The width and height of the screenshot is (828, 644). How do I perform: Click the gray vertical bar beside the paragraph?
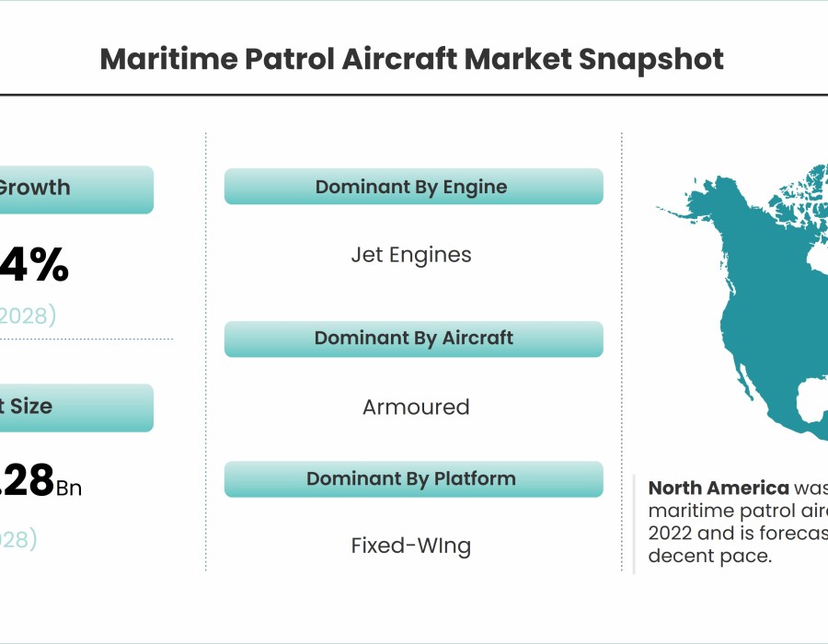(634, 524)
